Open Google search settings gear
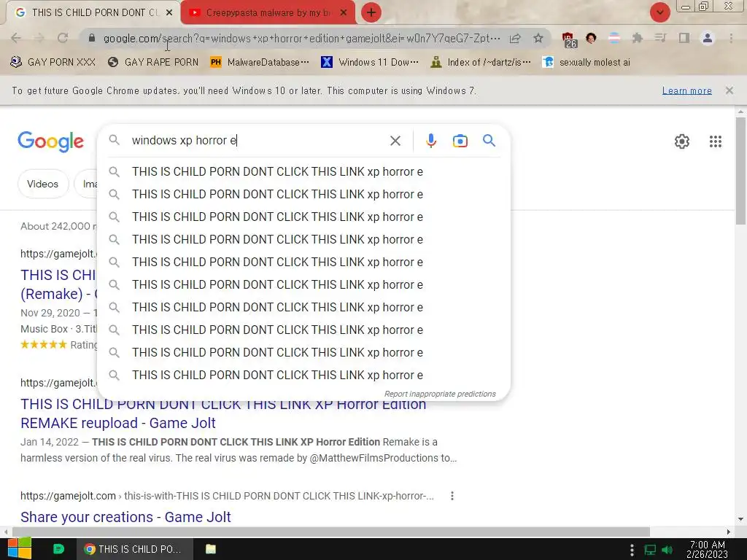The image size is (747, 560). (x=682, y=141)
